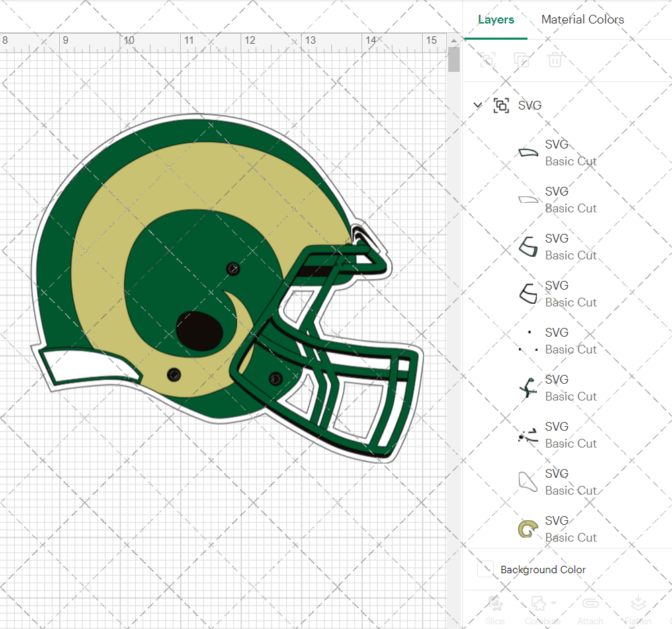
Task: Select the SVG layer with green facemask thumbnail
Action: (567, 247)
